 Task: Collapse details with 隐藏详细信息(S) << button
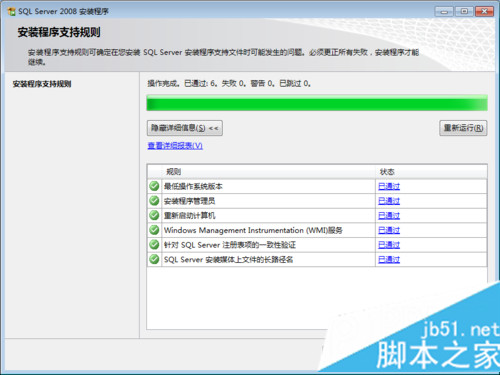[x=185, y=128]
